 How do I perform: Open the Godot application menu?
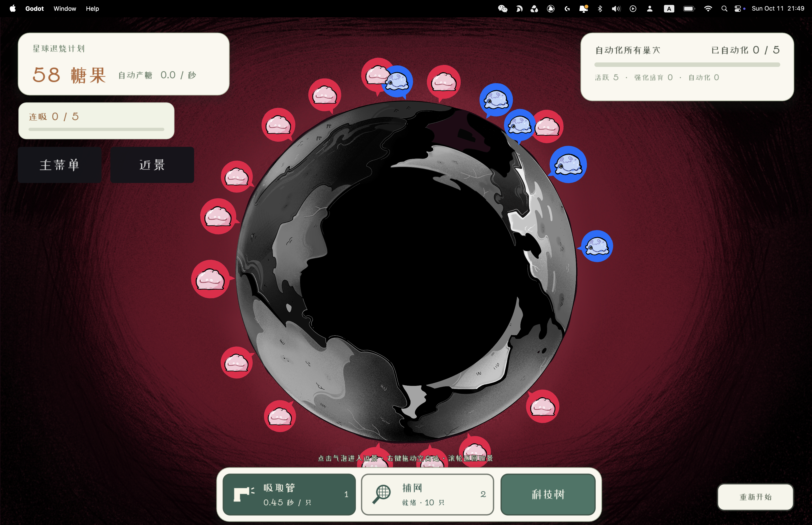point(34,8)
